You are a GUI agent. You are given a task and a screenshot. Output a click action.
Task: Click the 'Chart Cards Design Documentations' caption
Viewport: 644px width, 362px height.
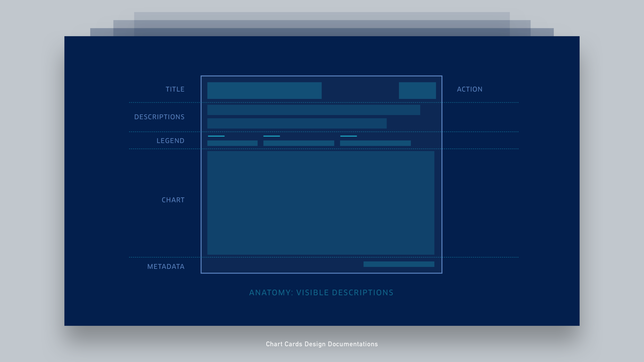pos(322,344)
